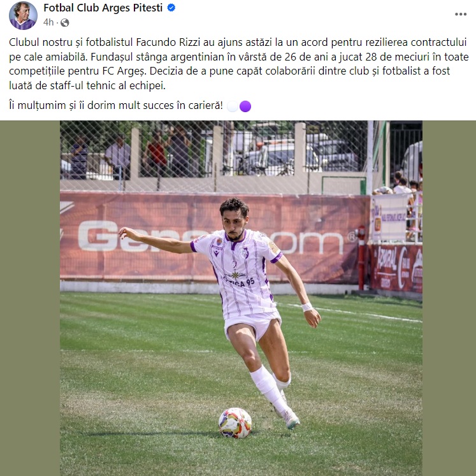Image resolution: width=476 pixels, height=476 pixels.
Task: Open the Fotbal Club Arges Pitesti page name
Action: click(x=103, y=9)
